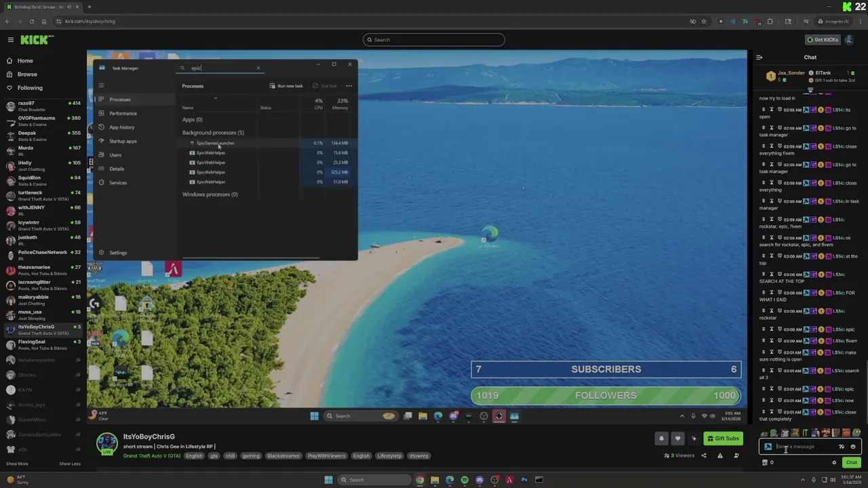Open Following in the Kick sidebar
868x488 pixels.
(x=30, y=88)
